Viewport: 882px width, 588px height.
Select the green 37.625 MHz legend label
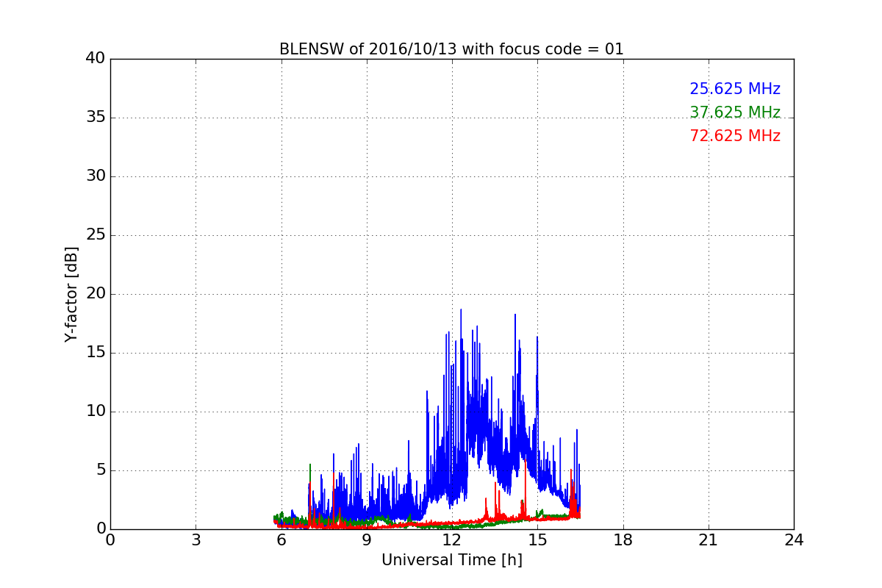tap(735, 112)
